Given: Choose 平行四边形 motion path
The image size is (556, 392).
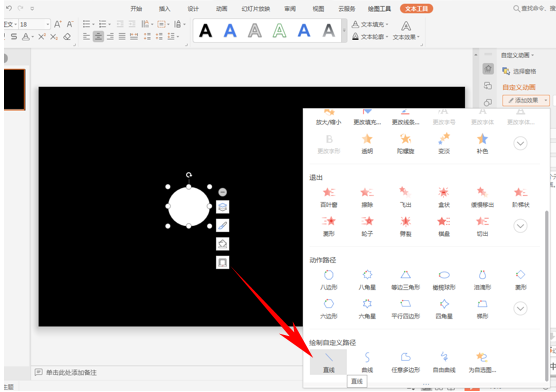Looking at the screenshot, I should pos(405,309).
